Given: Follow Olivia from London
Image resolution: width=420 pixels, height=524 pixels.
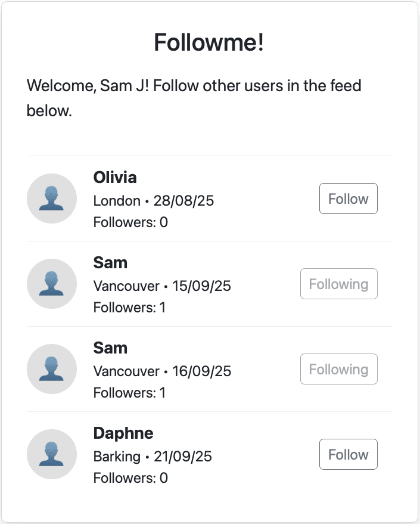Looking at the screenshot, I should click(x=348, y=199).
